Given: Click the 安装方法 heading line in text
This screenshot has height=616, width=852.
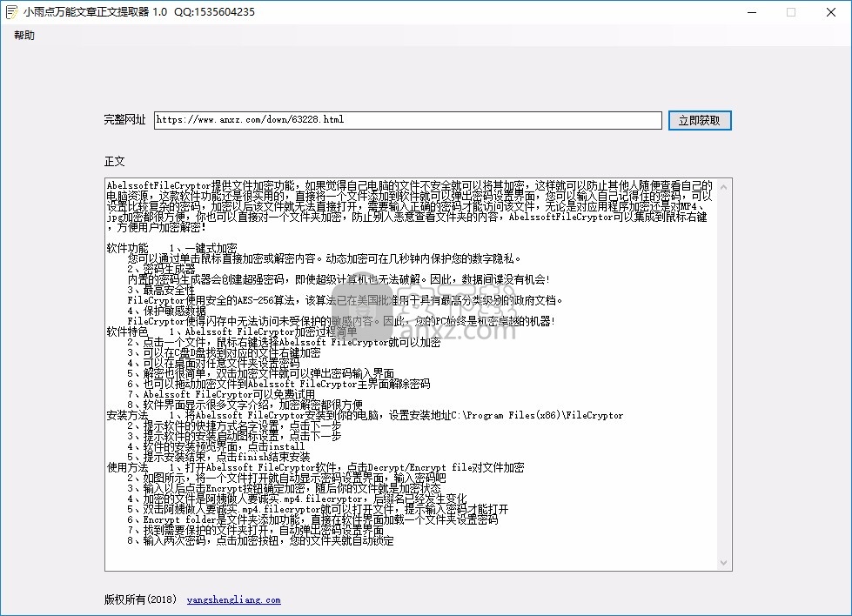Looking at the screenshot, I should click(x=365, y=416).
